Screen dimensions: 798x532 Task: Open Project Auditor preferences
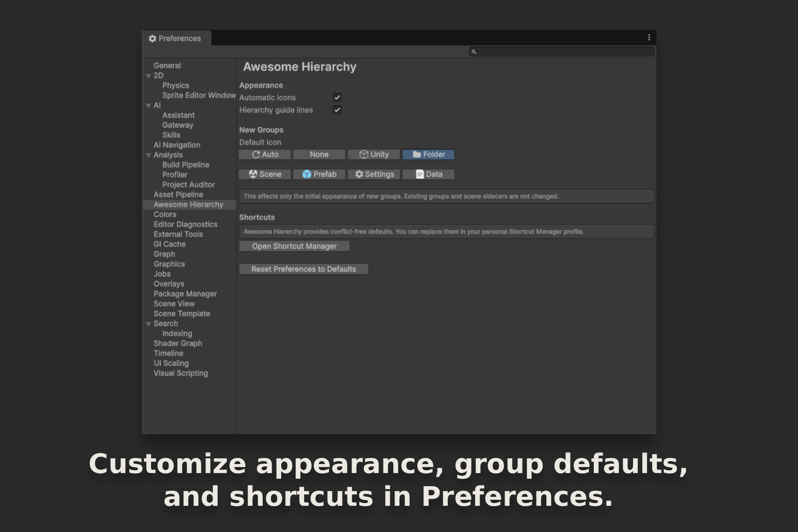coord(188,185)
